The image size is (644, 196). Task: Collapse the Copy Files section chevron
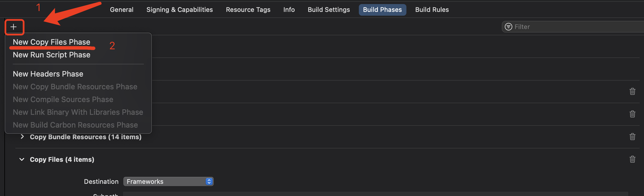(22, 160)
